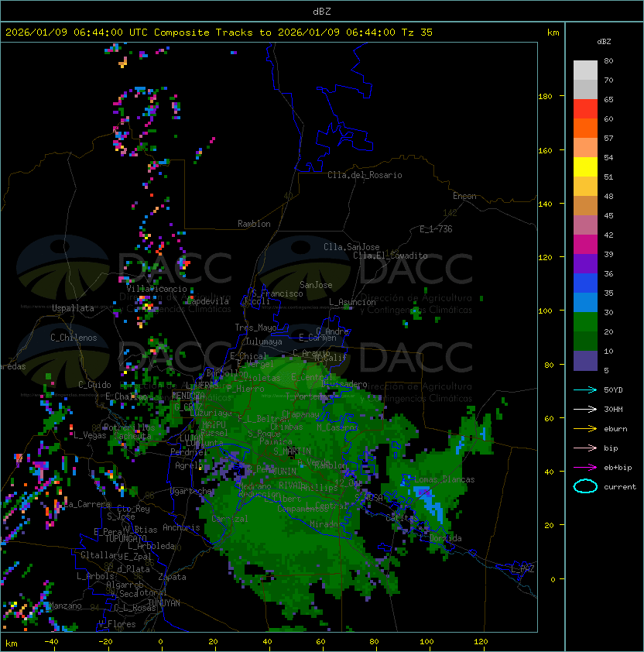644x652 pixels.
Task: Click the Ramblon label near 140 km
Action: click(x=254, y=224)
